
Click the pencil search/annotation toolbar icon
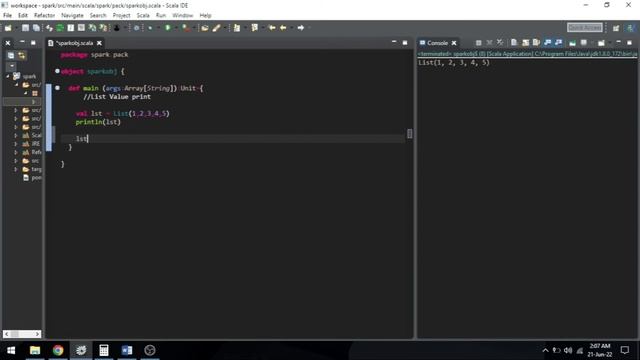(x=216, y=28)
